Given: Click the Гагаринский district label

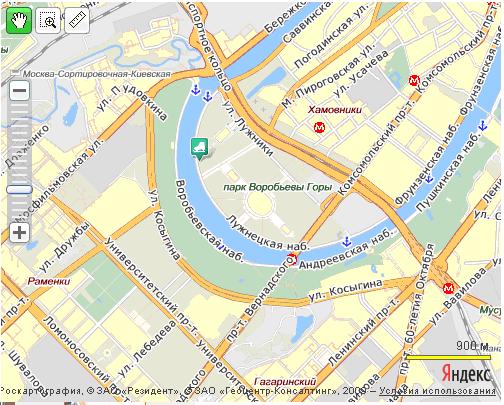Looking at the screenshot, I should click(x=285, y=381).
